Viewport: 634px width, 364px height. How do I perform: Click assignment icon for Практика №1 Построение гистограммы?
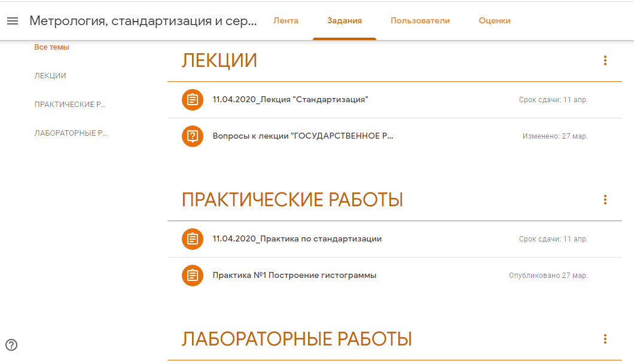click(192, 276)
